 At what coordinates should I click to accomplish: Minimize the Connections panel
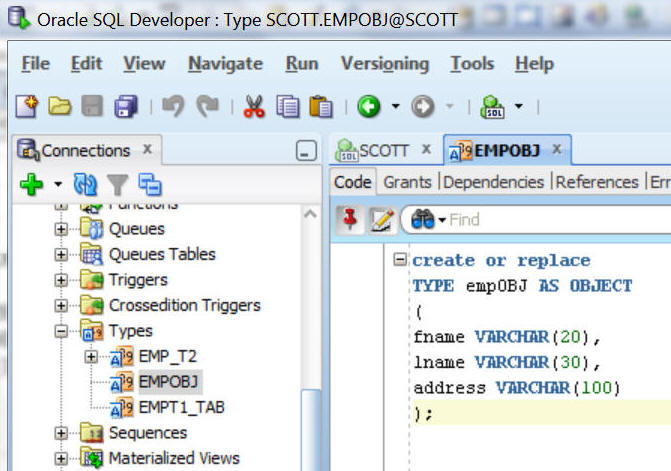(306, 151)
